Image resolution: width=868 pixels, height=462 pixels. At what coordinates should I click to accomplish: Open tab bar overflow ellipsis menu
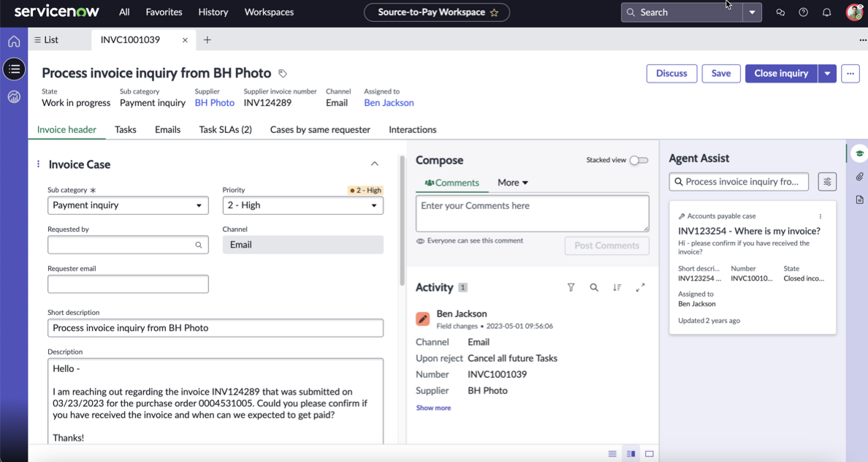862,40
